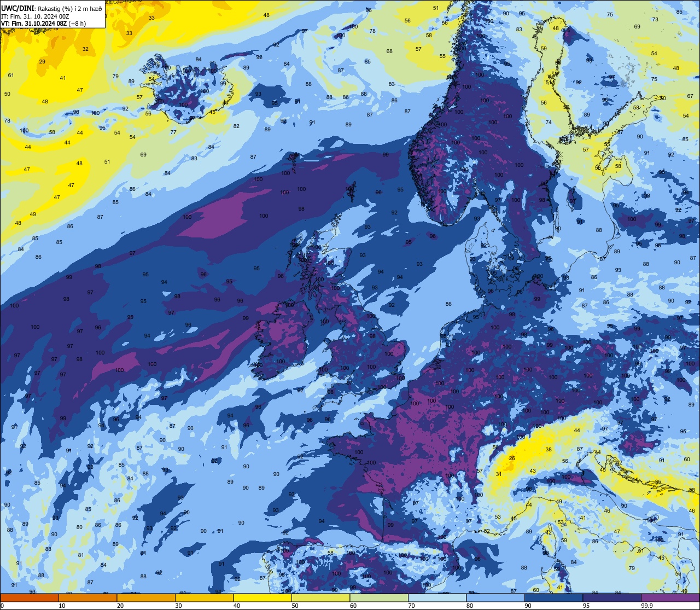Click the legend tick label "80"
The height and width of the screenshot is (610, 700).
coord(470,606)
